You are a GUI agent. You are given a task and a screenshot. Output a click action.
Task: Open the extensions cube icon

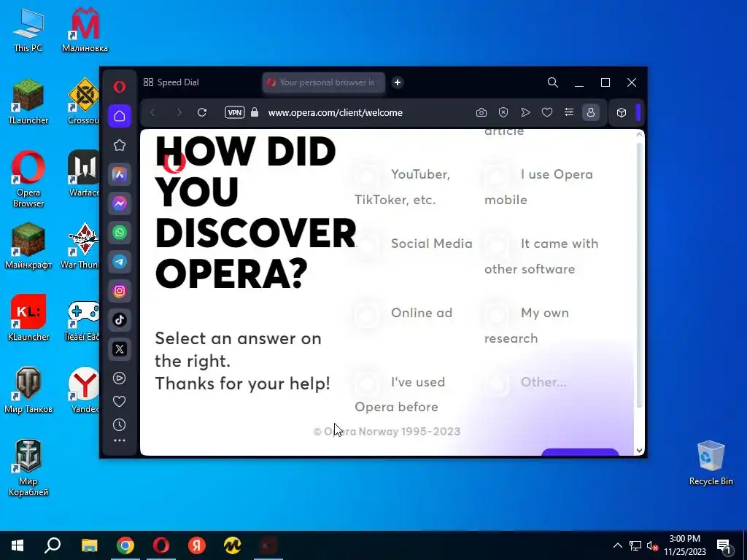tap(622, 112)
